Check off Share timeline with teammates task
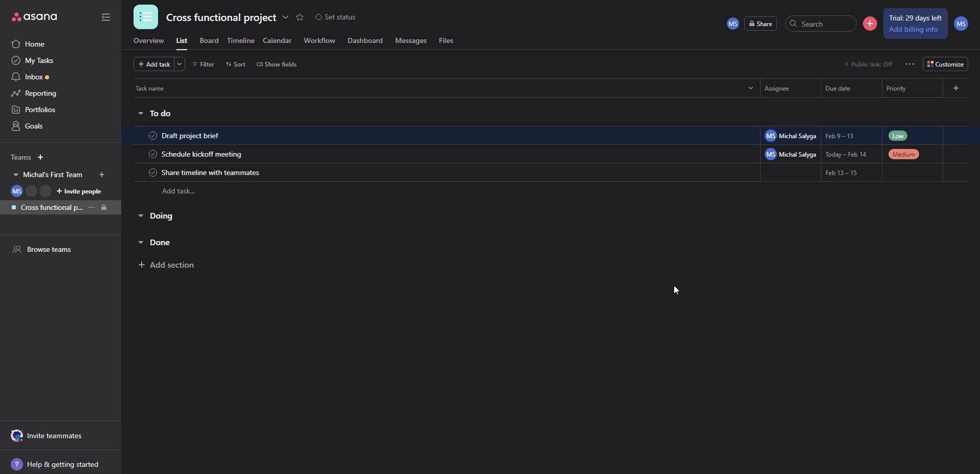The image size is (980, 474). (x=152, y=173)
